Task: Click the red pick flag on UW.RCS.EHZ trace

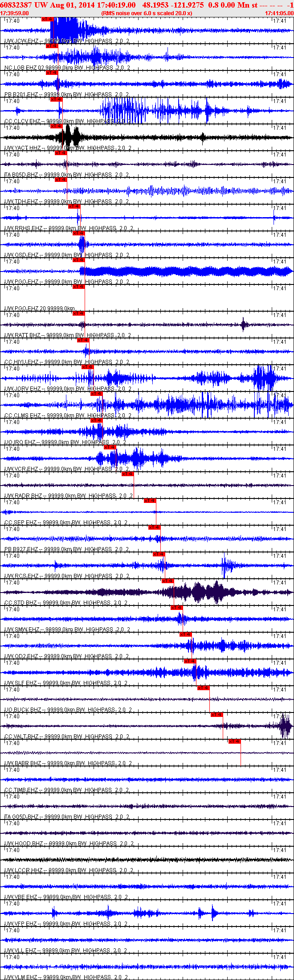Action: [159, 554]
